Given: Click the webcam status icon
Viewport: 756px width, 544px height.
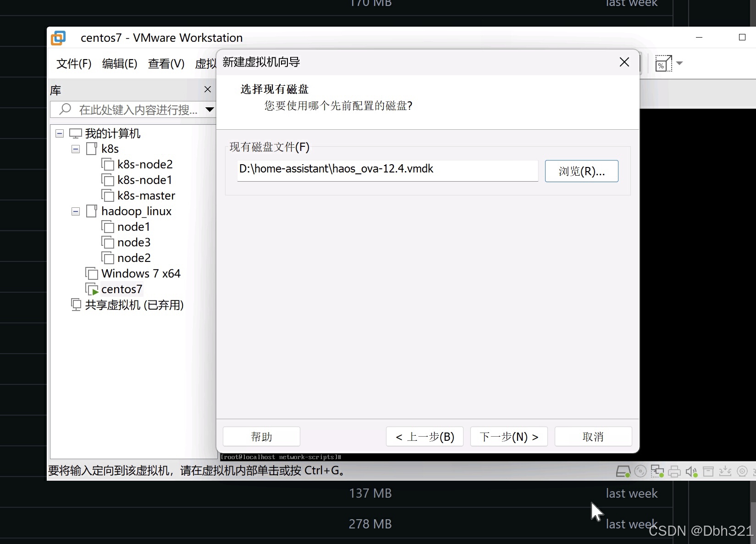Looking at the screenshot, I should [x=742, y=471].
